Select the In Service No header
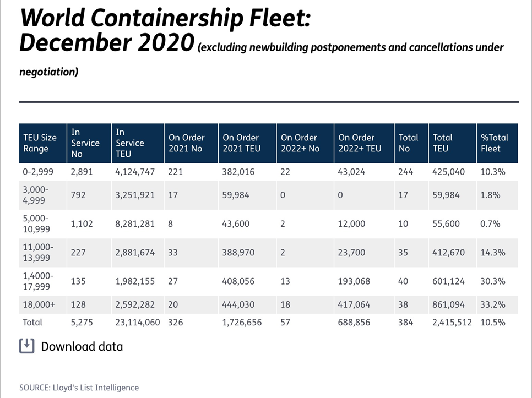Viewport: 532px width, 398px height. coord(85,143)
